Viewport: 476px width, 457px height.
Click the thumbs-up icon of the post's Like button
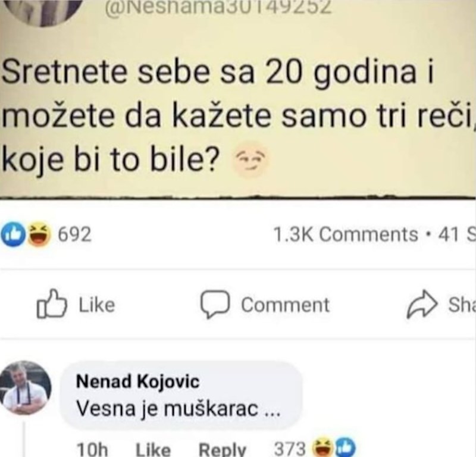(x=49, y=305)
